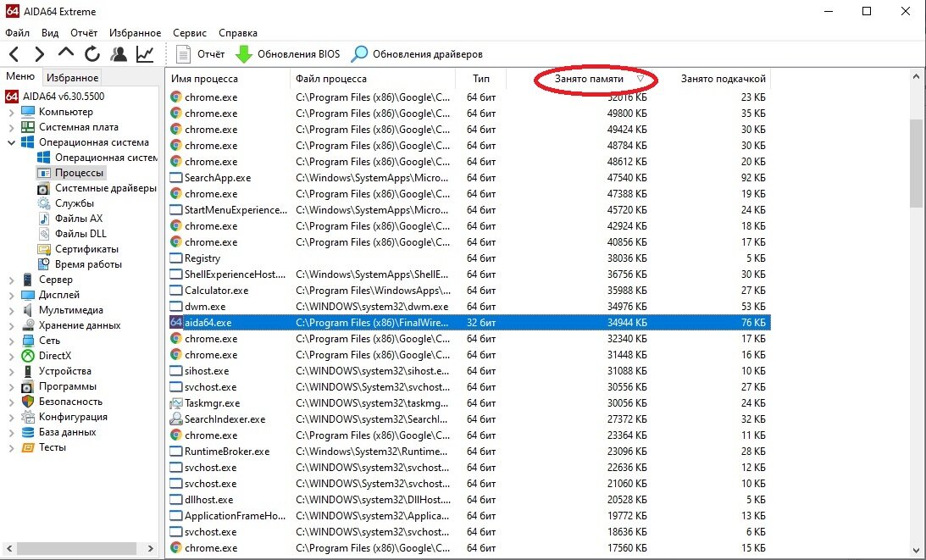Click the Безопасность shield icon in tree
Viewport: 926px width, 560px height.
pyautogui.click(x=28, y=402)
